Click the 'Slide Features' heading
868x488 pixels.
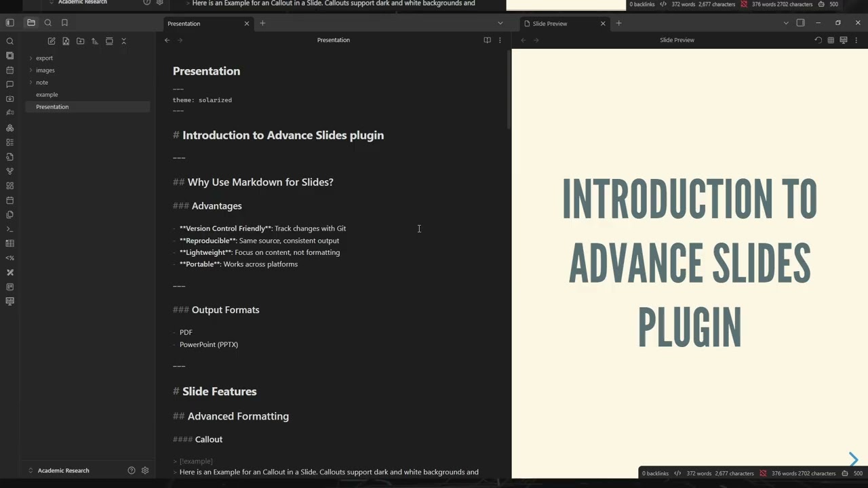point(219,392)
